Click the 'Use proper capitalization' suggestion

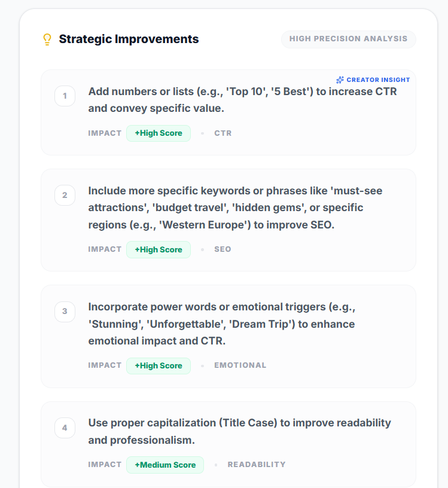tap(240, 431)
